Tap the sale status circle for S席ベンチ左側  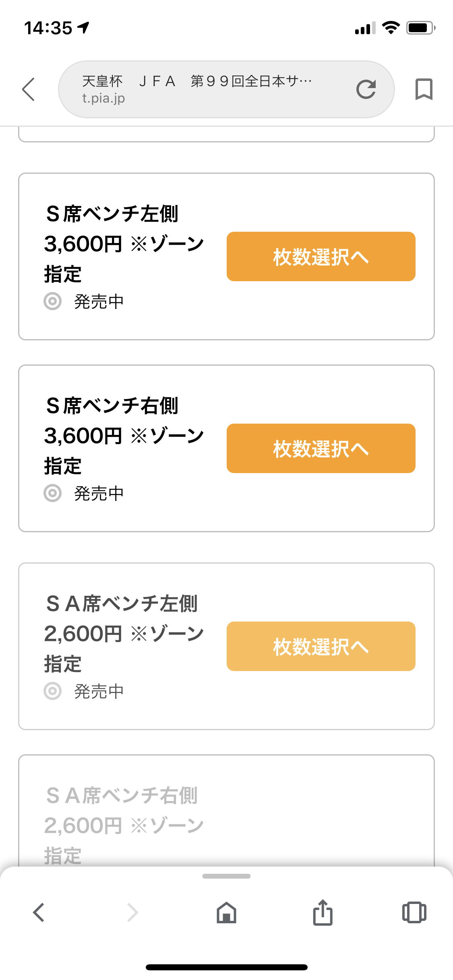[53, 301]
